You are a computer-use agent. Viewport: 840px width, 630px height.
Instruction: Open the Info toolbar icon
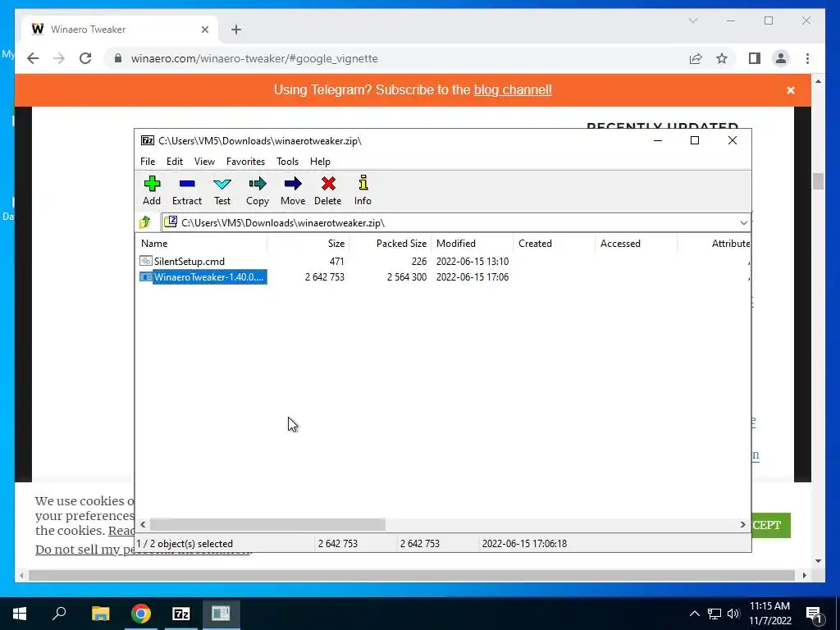pos(363,183)
